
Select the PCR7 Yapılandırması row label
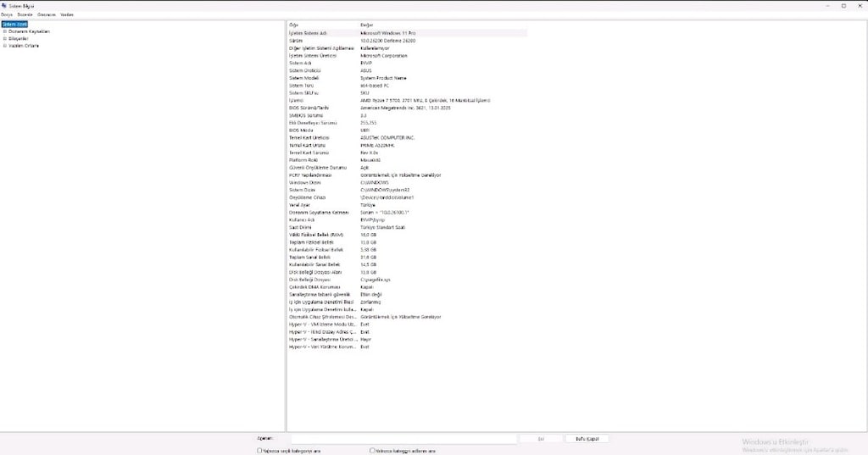[x=310, y=175]
